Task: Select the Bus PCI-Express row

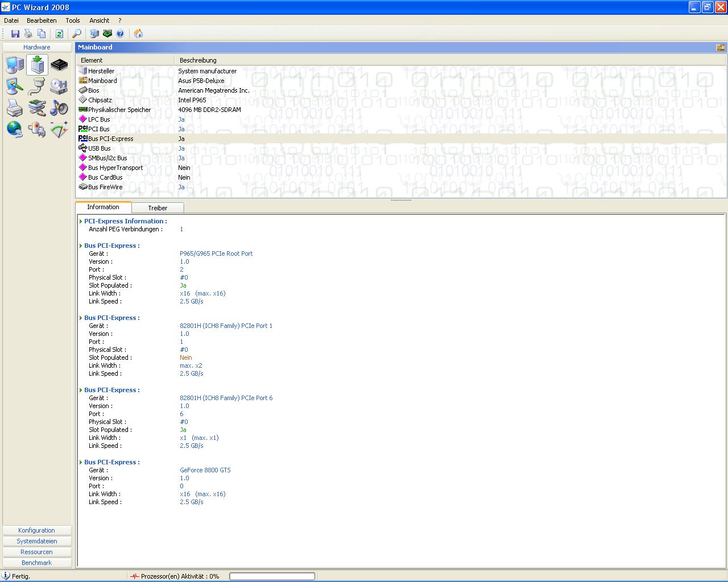Action: pos(401,139)
